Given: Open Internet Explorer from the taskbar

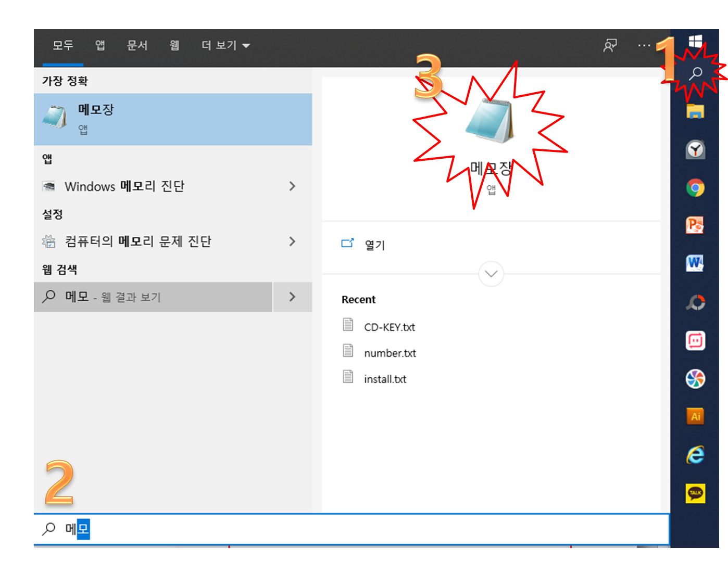Looking at the screenshot, I should 695,455.
